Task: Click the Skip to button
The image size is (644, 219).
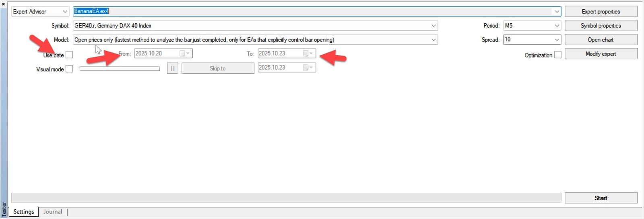Action: point(218,68)
